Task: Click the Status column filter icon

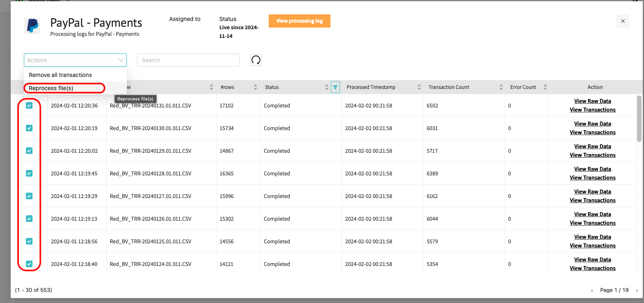Action: point(335,87)
